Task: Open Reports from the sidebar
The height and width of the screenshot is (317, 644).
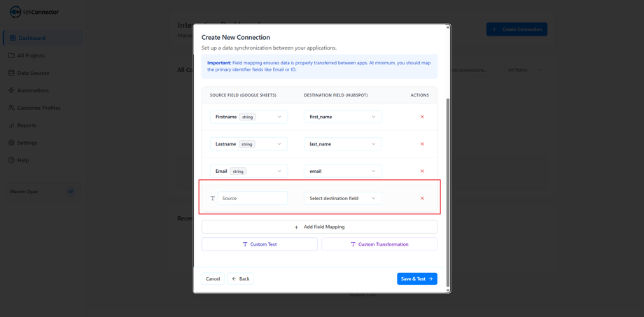Action: pyautogui.click(x=27, y=125)
